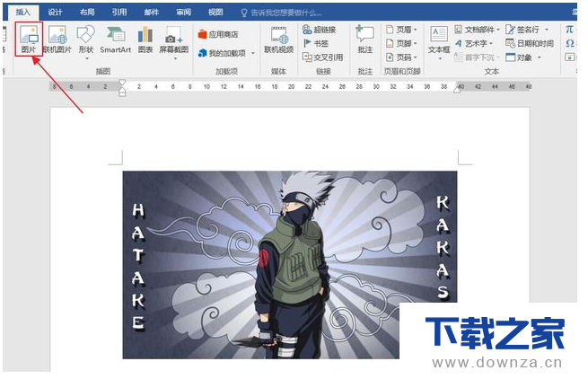Insert 交叉引用 cross-reference
588x379 pixels.
(x=323, y=57)
